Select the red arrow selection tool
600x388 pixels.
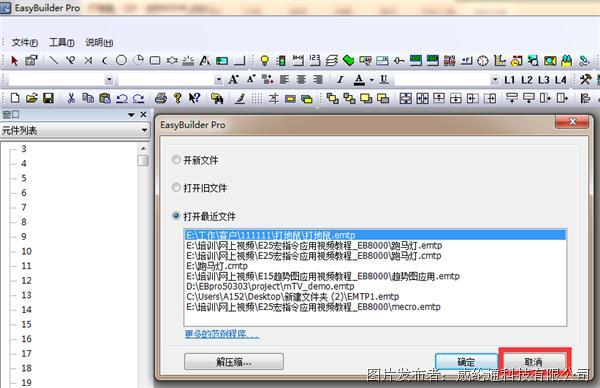[14, 60]
